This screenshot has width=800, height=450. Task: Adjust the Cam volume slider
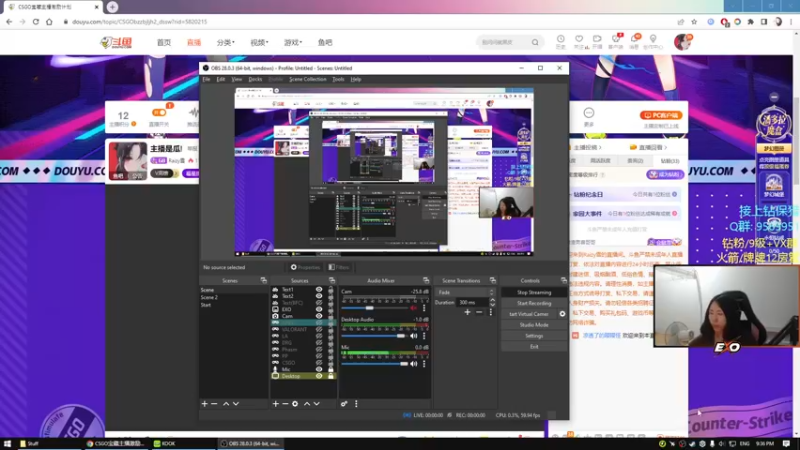tap(369, 308)
